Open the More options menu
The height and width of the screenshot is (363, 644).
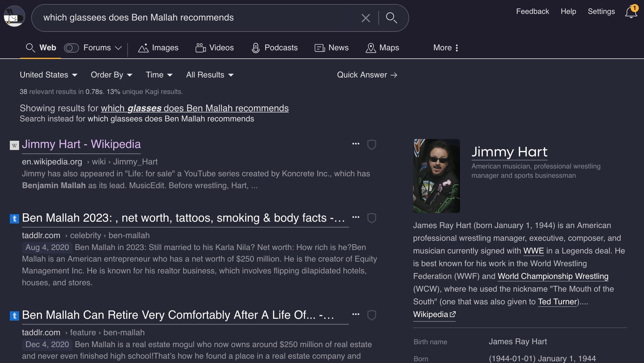[x=446, y=48]
